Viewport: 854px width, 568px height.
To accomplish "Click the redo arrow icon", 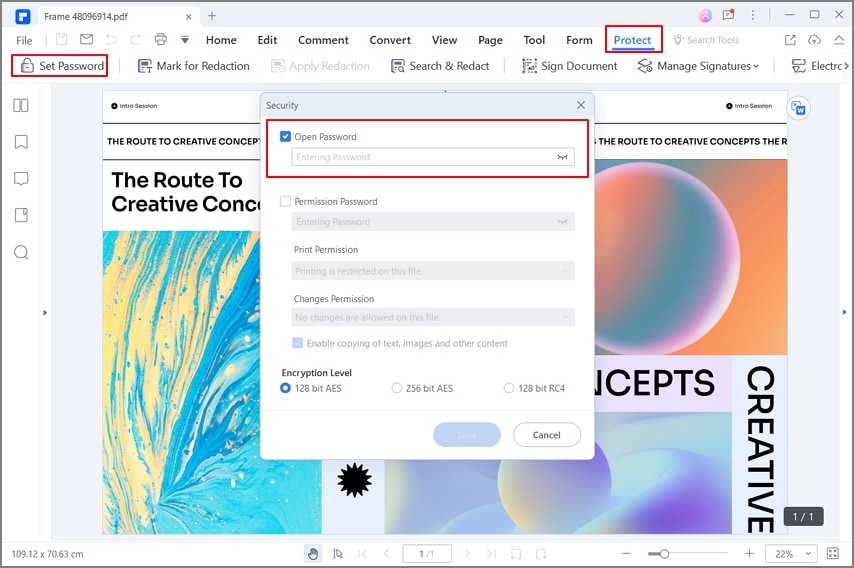I will click(135, 39).
